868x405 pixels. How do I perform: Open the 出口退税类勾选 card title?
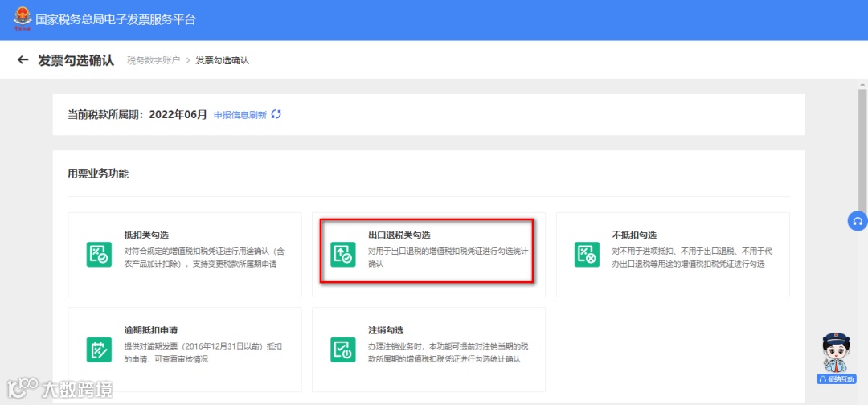[399, 235]
